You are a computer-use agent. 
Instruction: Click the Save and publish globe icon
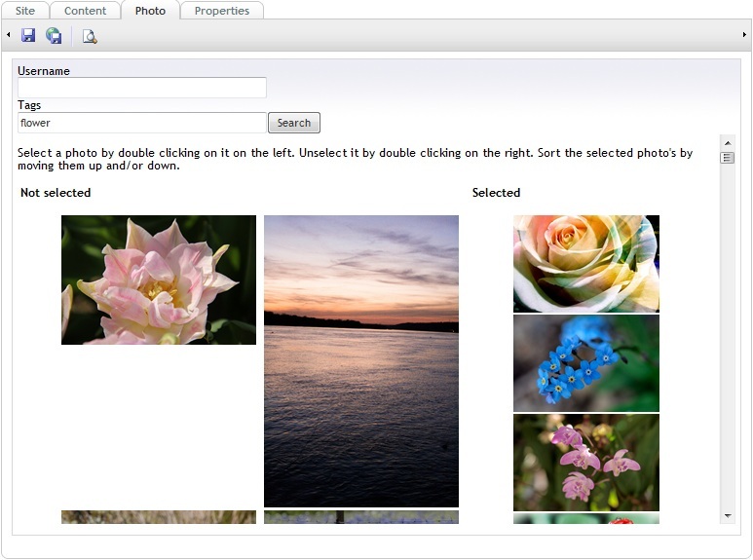54,35
